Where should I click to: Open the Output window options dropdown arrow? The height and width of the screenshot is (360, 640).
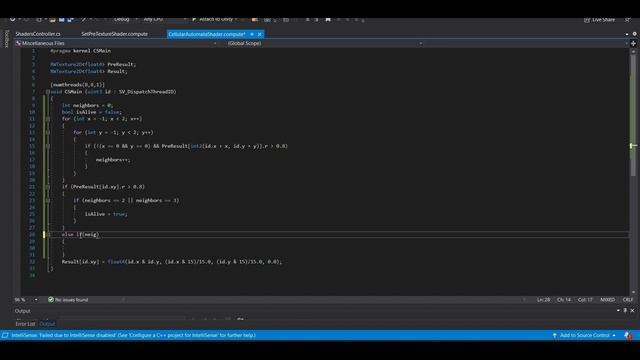(618, 311)
